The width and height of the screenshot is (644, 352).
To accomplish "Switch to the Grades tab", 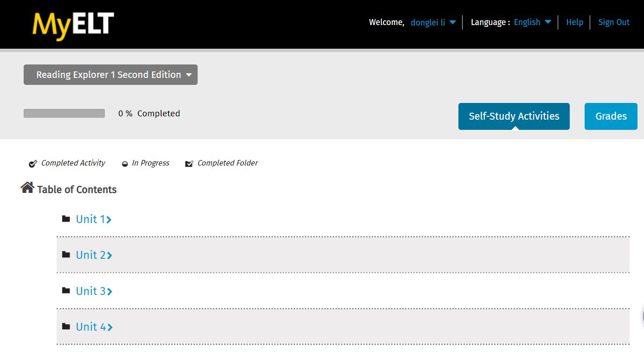I will pos(611,116).
